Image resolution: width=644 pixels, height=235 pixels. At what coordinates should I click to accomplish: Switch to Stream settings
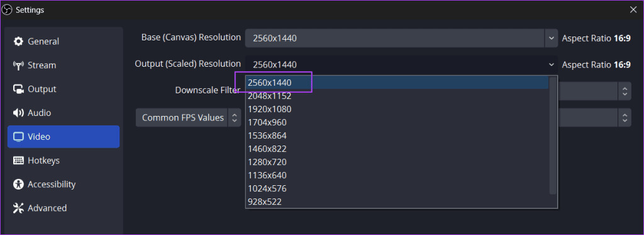coord(64,65)
